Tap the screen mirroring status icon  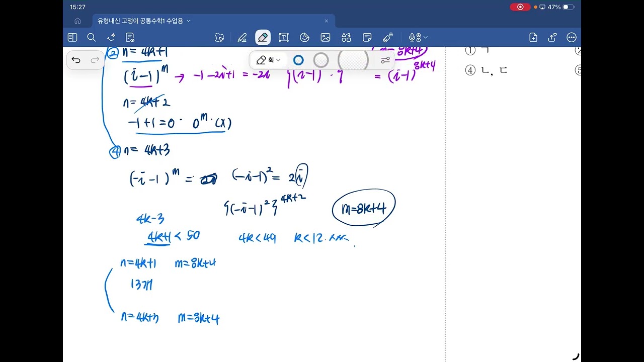click(x=542, y=7)
